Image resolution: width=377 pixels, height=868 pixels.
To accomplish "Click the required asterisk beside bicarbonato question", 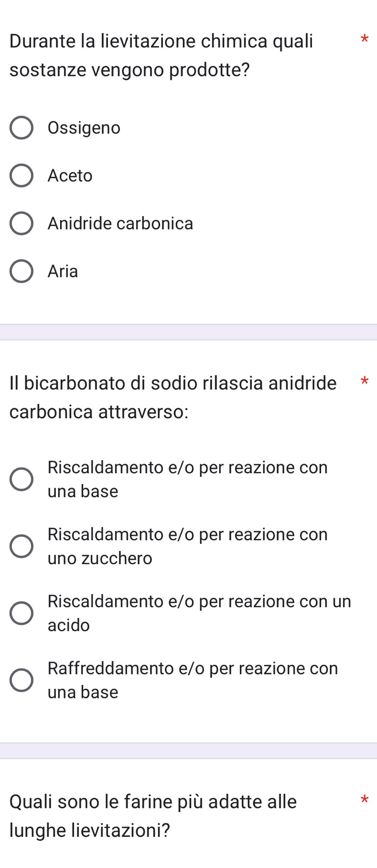I will (x=365, y=381).
